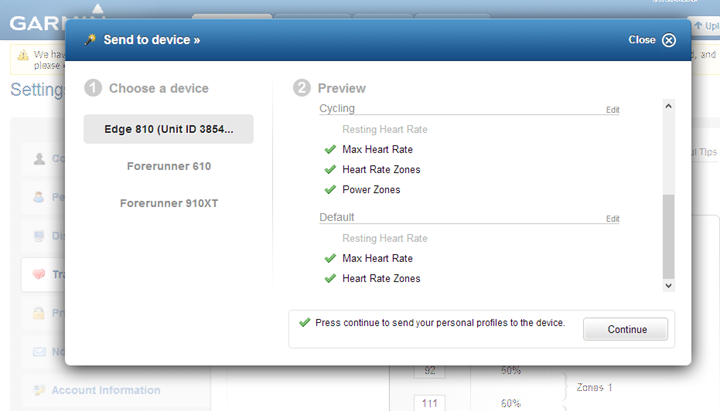720x411 pixels.
Task: Click lock icon in background settings sidebar
Action: [39, 313]
